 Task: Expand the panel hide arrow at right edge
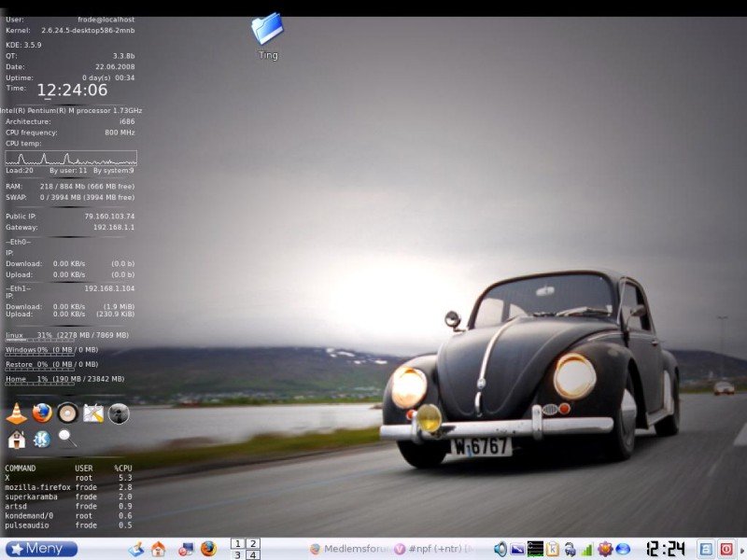[x=742, y=549]
